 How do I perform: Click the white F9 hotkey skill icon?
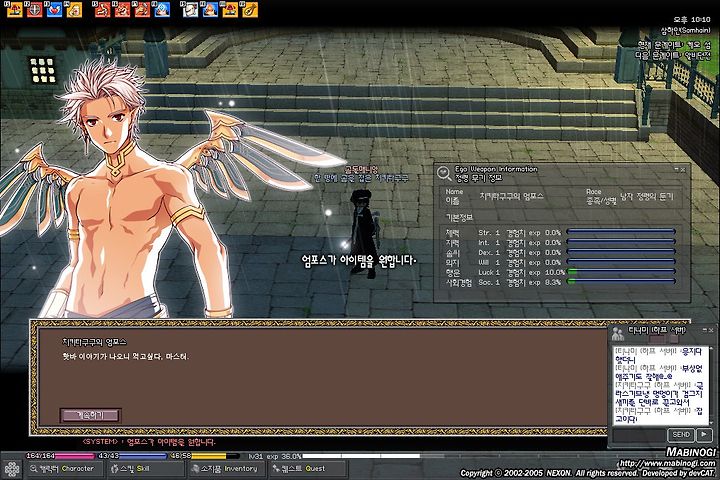tap(190, 9)
